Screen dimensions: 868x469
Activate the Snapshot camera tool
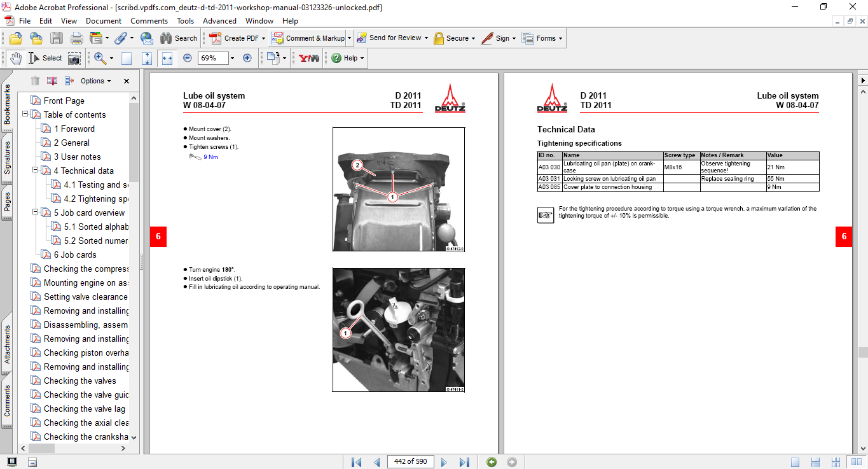[x=74, y=58]
